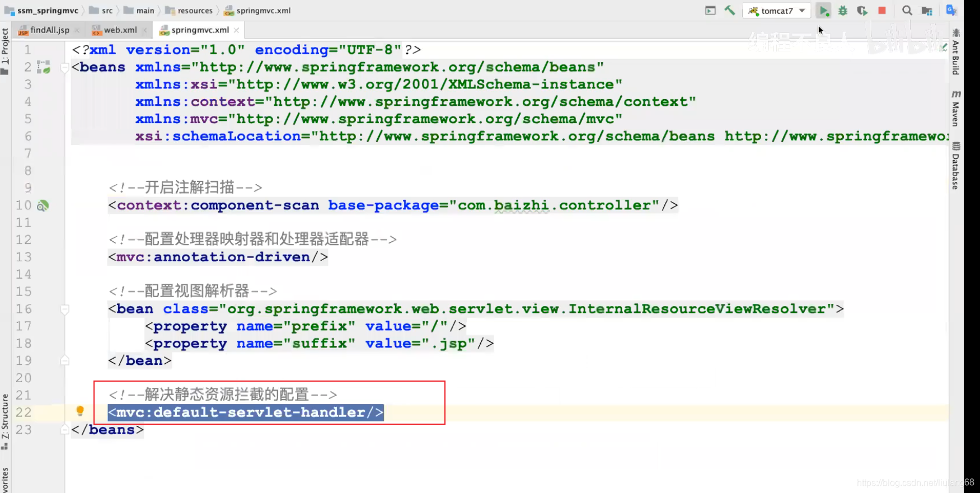Click the resources breadcrumb folder
The height and width of the screenshot is (493, 980).
pos(189,11)
